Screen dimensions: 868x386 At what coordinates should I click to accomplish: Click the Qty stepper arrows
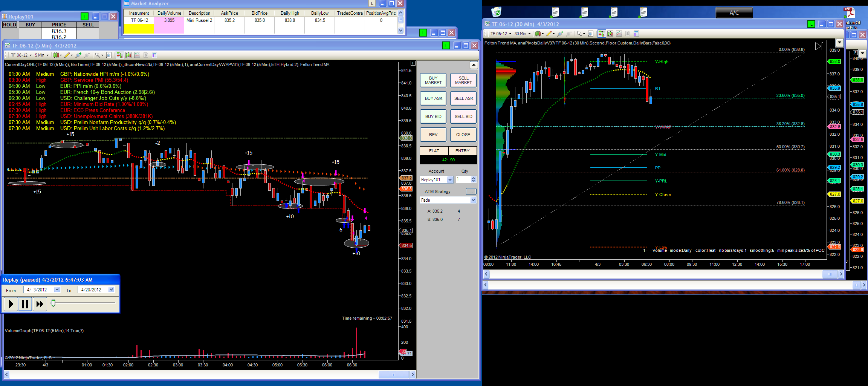click(474, 180)
